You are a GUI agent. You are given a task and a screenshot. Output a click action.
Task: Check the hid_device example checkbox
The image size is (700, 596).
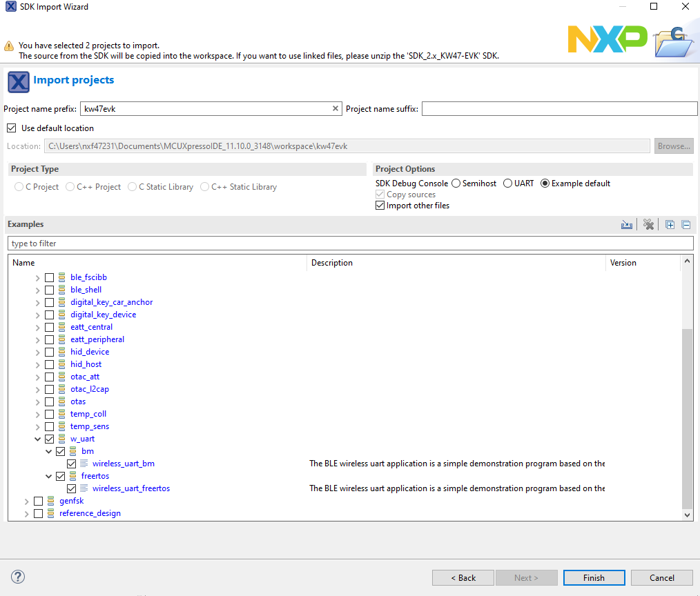pyautogui.click(x=49, y=352)
